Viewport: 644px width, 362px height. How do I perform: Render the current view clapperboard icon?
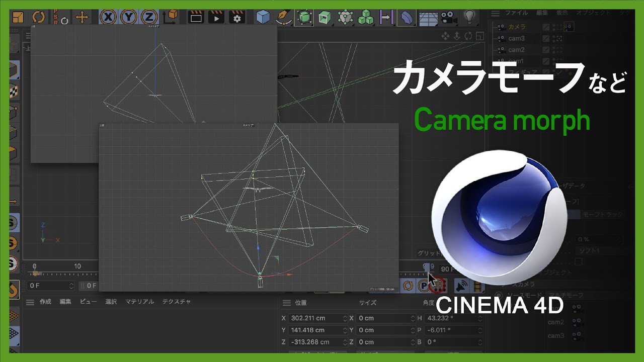[196, 18]
